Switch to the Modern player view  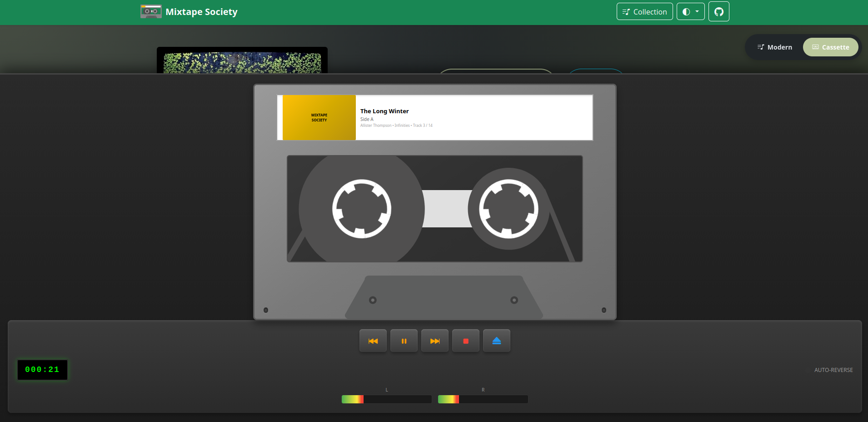774,47
